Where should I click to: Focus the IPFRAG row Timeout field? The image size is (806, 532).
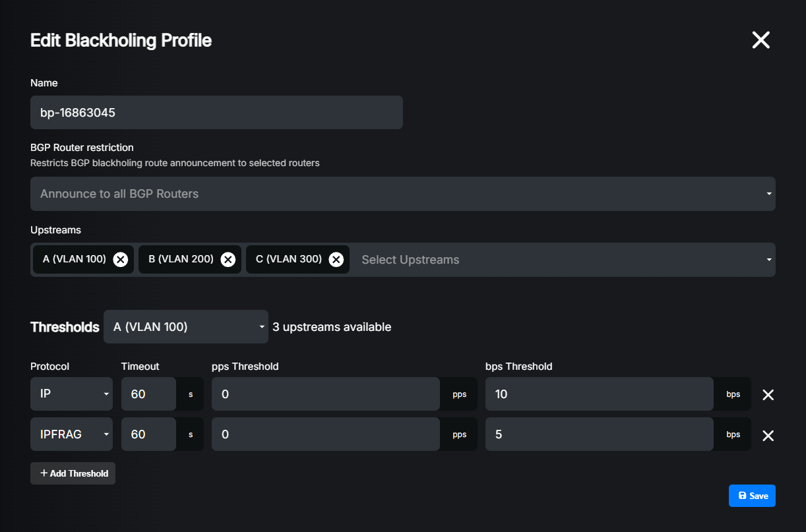coord(148,434)
